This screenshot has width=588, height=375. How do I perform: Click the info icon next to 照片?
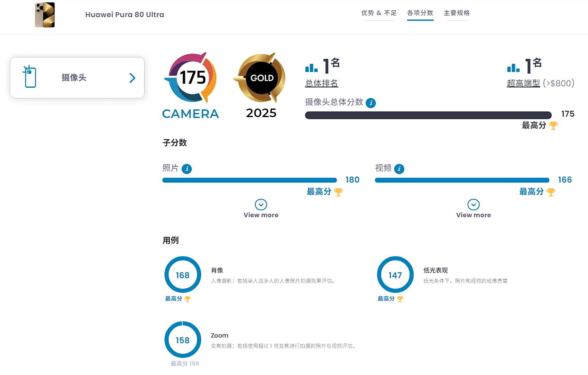click(x=187, y=169)
